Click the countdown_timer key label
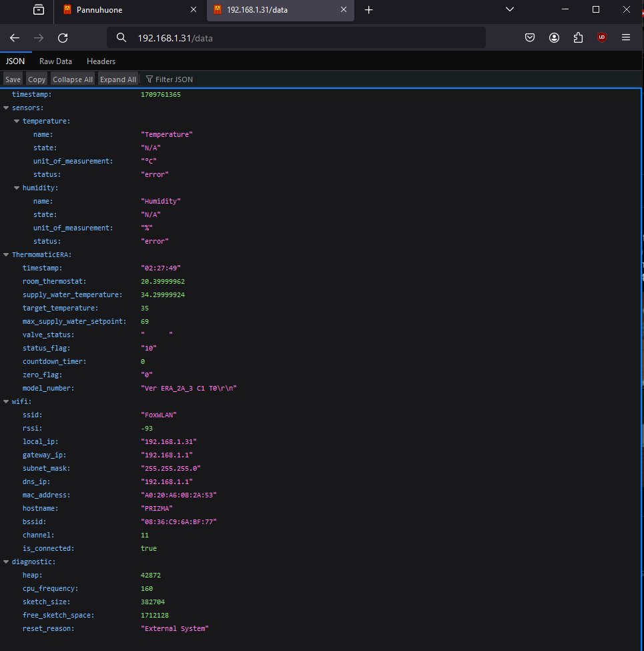Viewport: 644px width, 651px height. 54,362
